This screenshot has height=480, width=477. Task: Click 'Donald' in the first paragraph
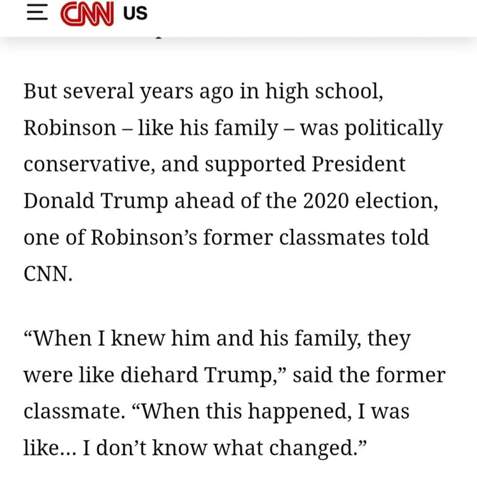pyautogui.click(x=59, y=201)
